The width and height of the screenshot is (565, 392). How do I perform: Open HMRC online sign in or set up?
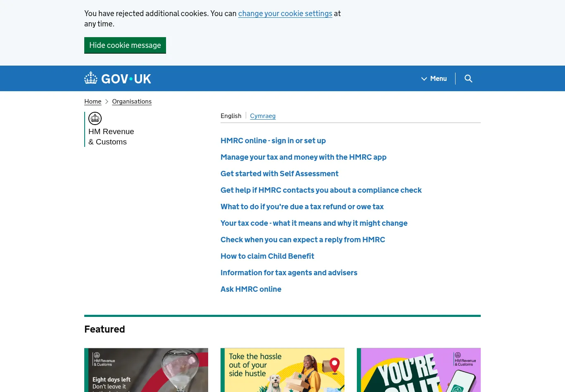(x=273, y=141)
